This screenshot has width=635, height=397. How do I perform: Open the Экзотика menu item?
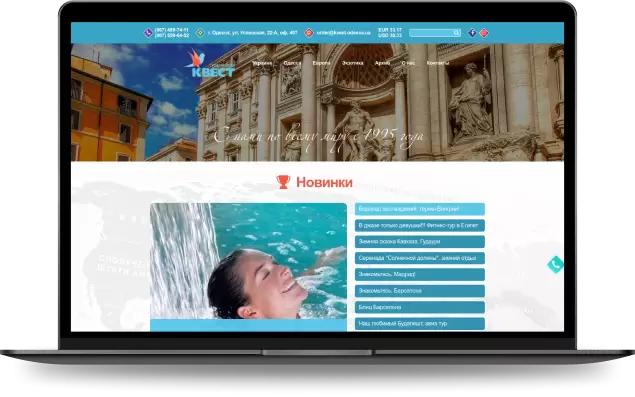point(352,63)
